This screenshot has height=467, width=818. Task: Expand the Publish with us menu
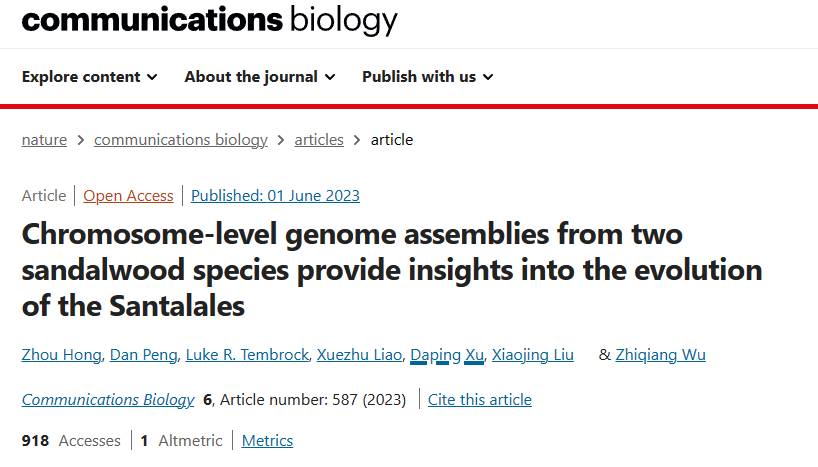(x=427, y=77)
